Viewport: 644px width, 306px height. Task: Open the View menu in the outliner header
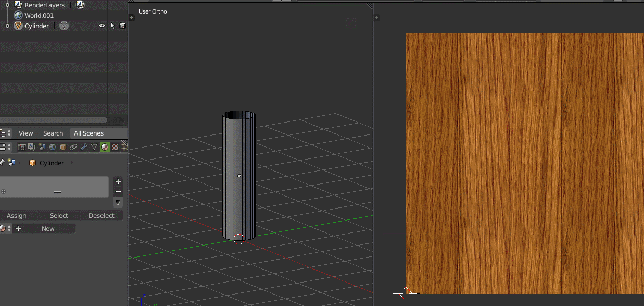(26, 133)
